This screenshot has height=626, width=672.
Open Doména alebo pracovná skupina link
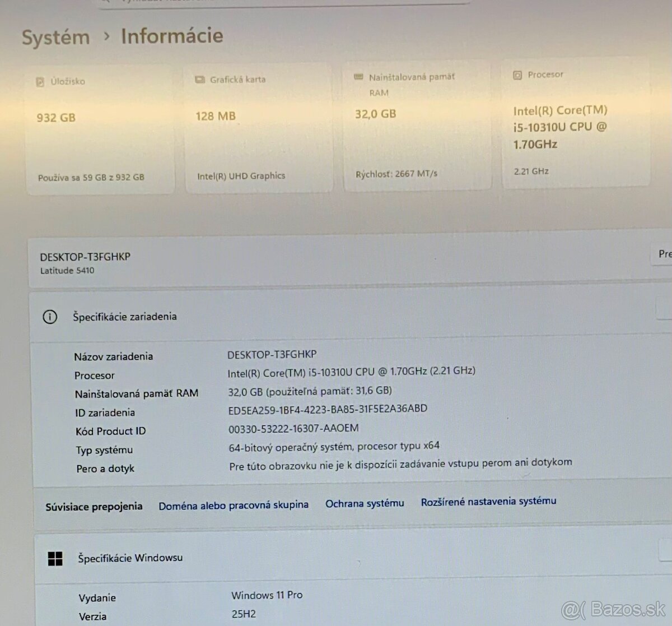[x=234, y=504]
